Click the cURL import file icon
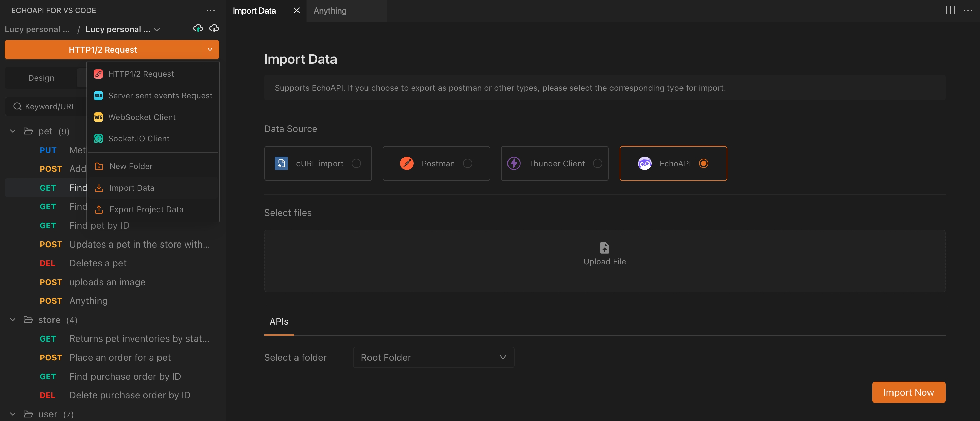 [281, 163]
